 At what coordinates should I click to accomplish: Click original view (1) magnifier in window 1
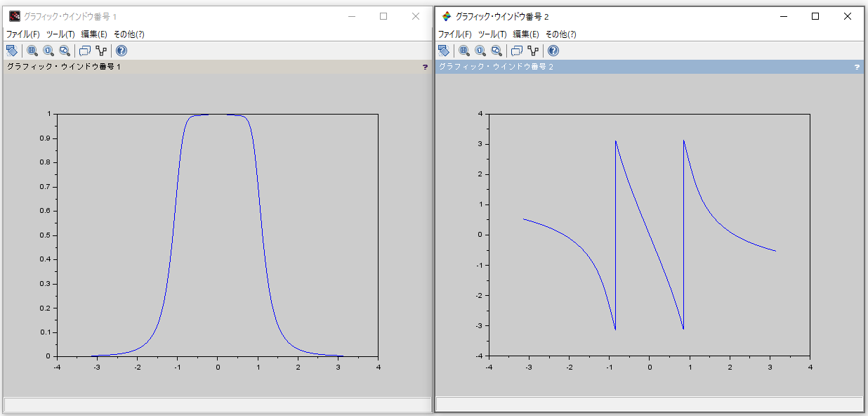[48, 51]
